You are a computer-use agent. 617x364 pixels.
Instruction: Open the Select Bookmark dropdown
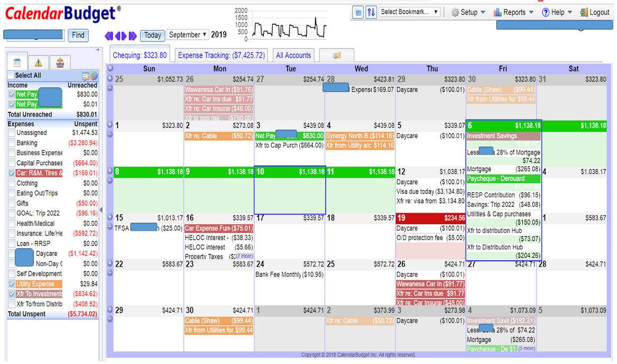[x=409, y=12]
